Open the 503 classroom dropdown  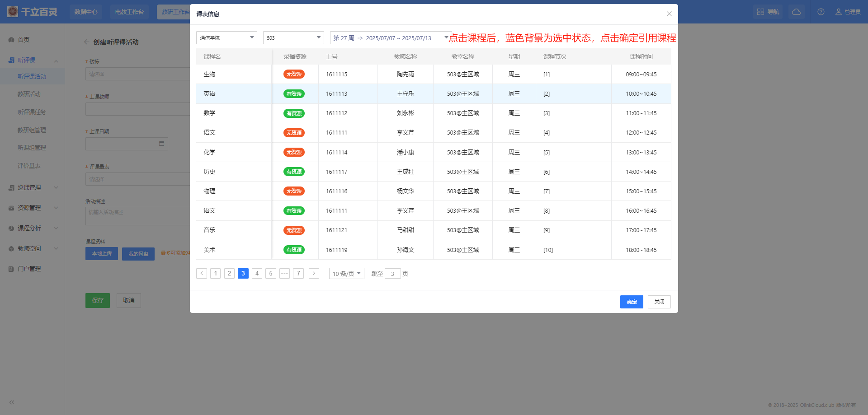(293, 38)
